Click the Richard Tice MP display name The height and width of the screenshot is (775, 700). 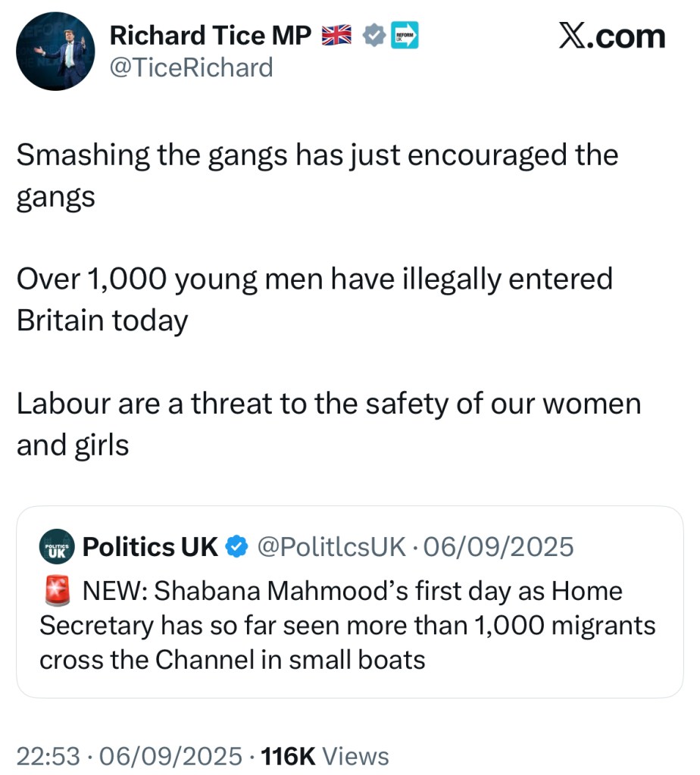[x=211, y=36]
